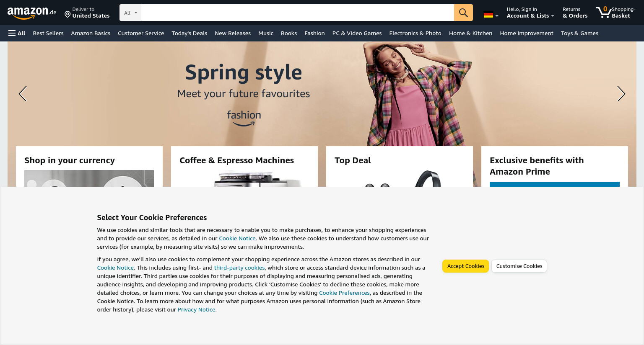The image size is (644, 345).
Task: Click the search magnifier button
Action: point(463,13)
